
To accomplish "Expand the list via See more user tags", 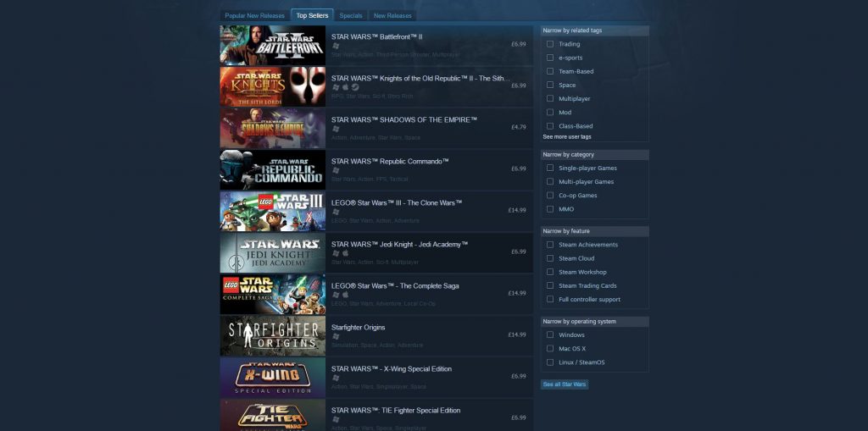I will click(x=567, y=136).
